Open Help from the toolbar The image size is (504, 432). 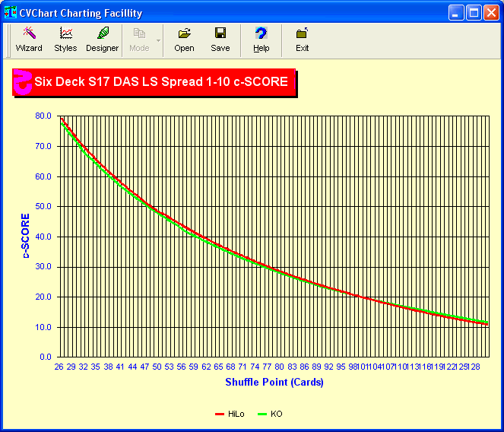coord(261,40)
